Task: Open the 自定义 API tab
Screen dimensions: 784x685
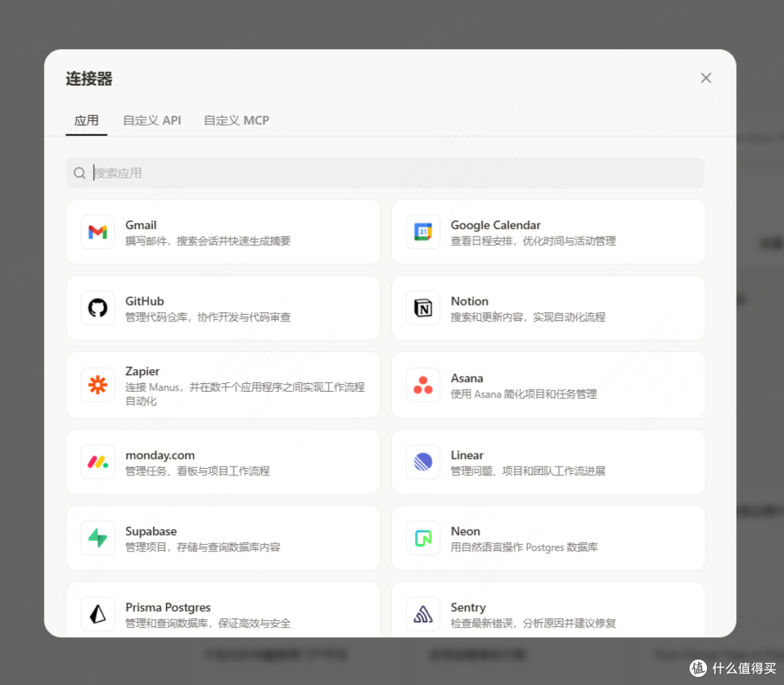Action: (152, 120)
